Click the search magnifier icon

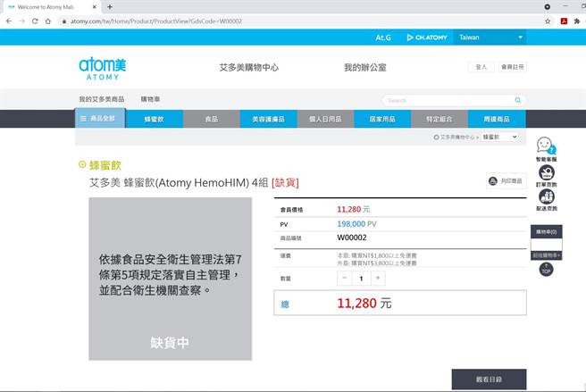(518, 101)
